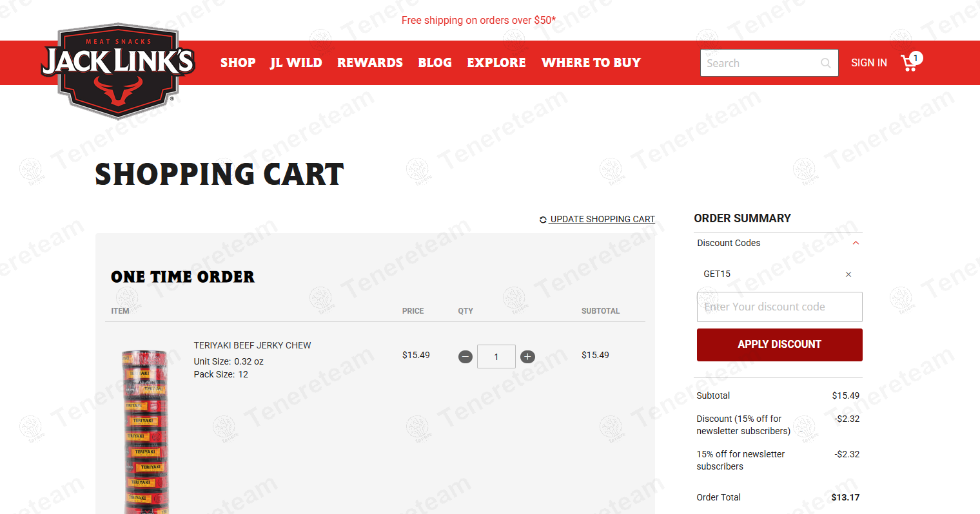Image resolution: width=980 pixels, height=514 pixels.
Task: Collapse the Discount Codes section
Action: pos(856,243)
